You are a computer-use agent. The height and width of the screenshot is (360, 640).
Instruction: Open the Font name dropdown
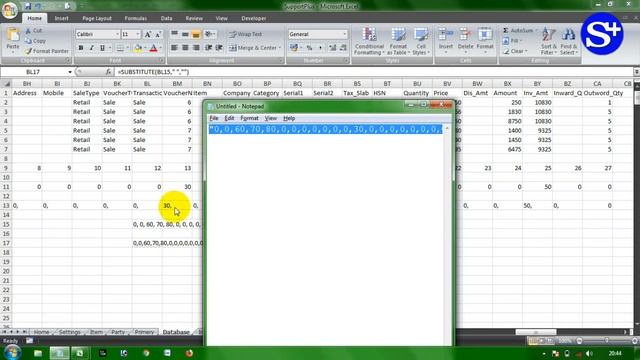click(x=117, y=34)
